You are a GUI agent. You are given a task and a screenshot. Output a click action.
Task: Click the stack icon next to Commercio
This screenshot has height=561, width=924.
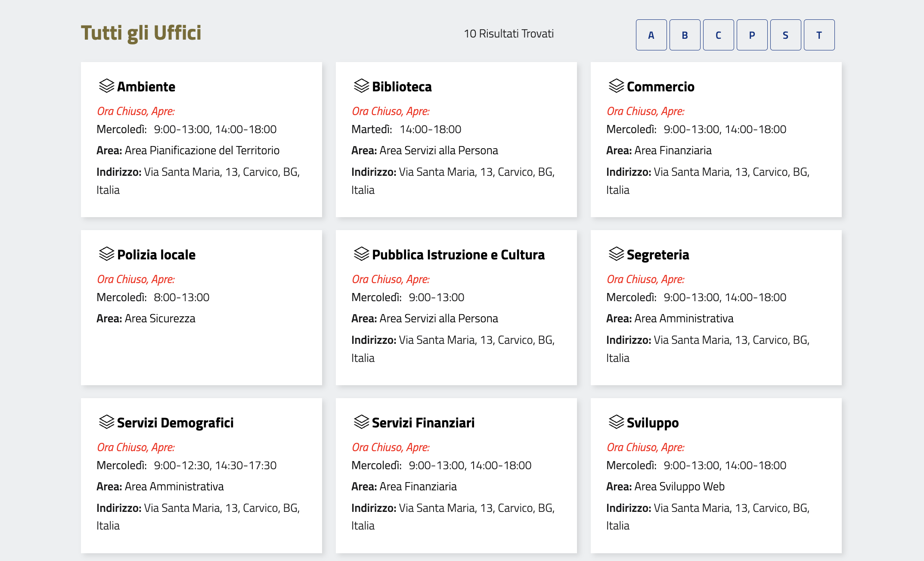[616, 86]
